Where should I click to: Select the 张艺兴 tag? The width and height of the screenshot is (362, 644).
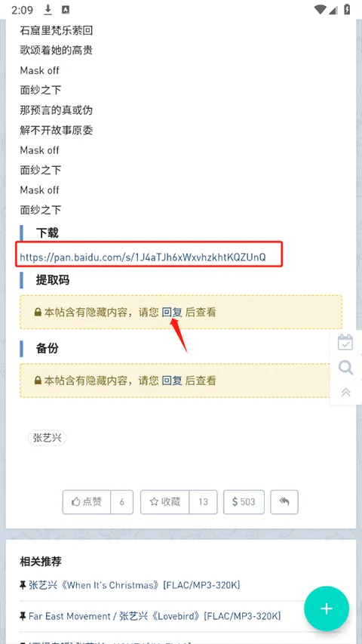[x=47, y=438]
